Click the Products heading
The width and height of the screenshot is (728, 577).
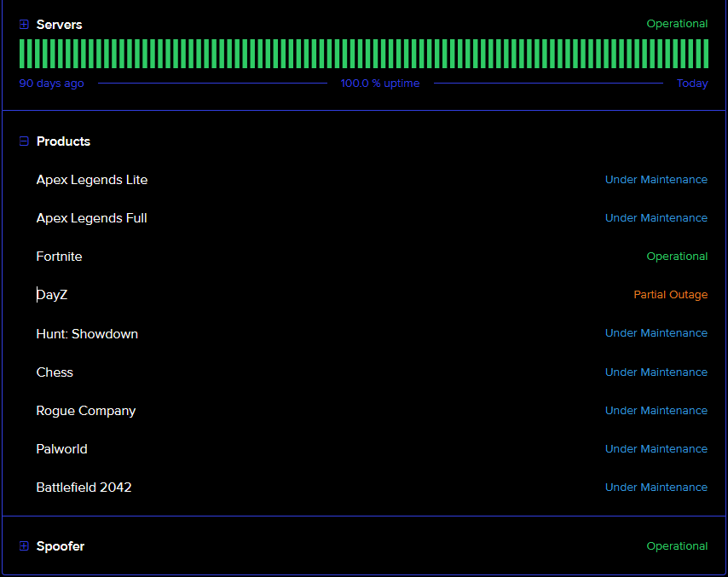click(x=63, y=141)
